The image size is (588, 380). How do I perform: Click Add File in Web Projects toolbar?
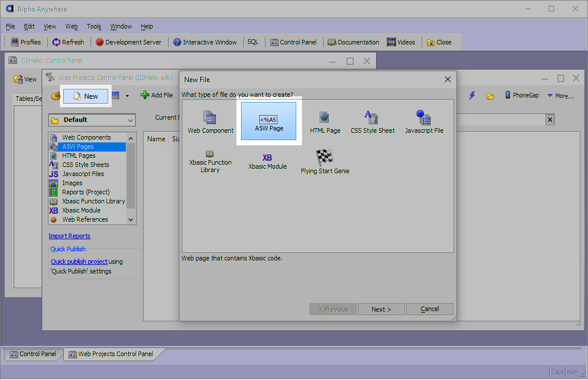(157, 95)
